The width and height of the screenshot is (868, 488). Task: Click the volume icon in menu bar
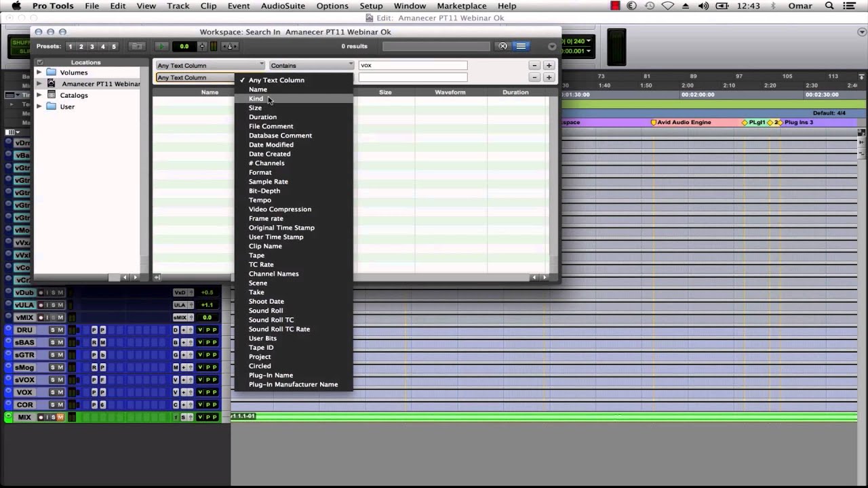pyautogui.click(x=703, y=6)
